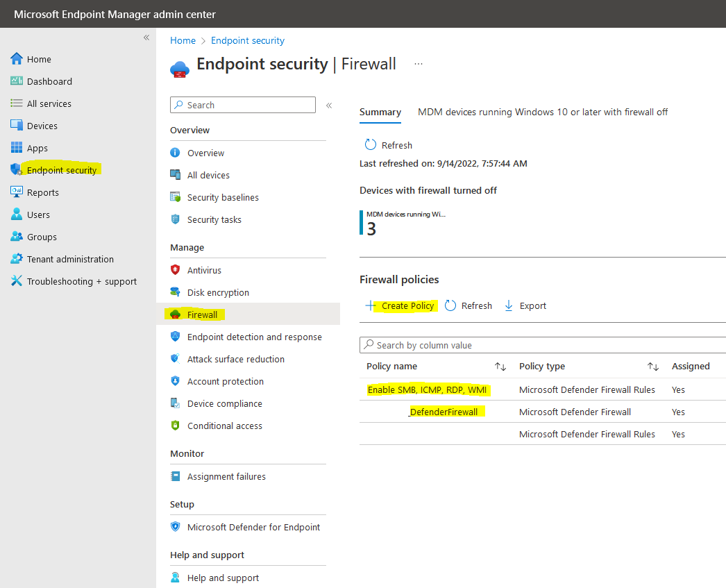This screenshot has height=588, width=726.
Task: Refresh the Summary data at top
Action: pos(388,145)
